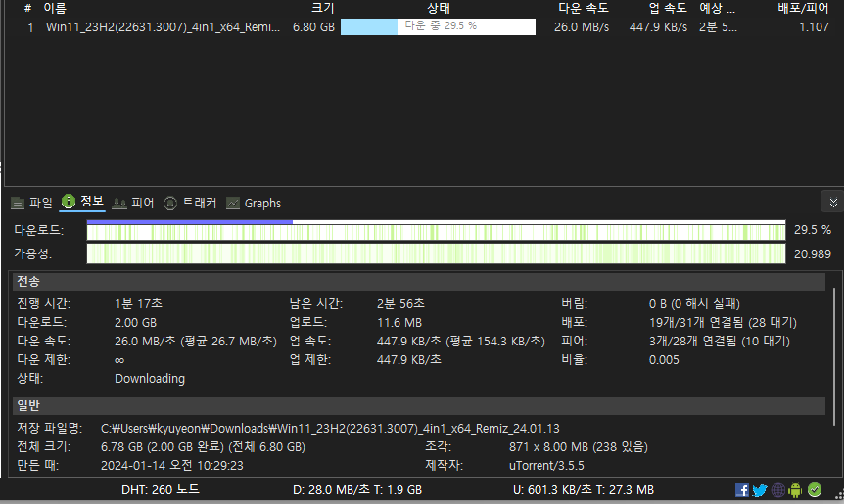844x504 pixels.
Task: Click the globe icon in status bar
Action: pos(777,490)
